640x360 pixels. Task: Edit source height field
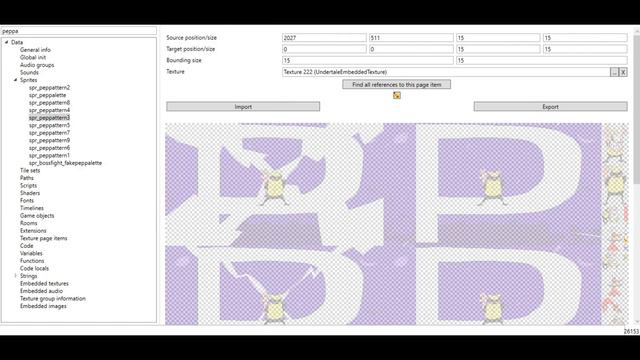point(585,38)
